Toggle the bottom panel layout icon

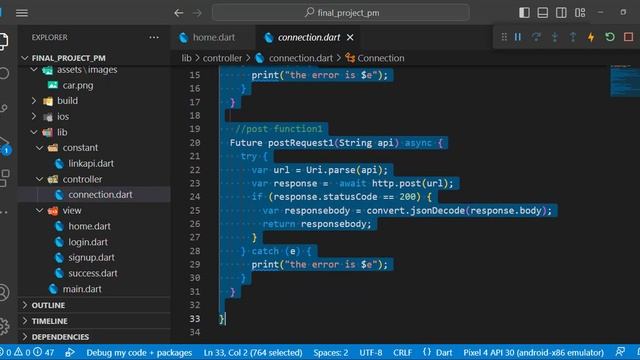[x=542, y=13]
